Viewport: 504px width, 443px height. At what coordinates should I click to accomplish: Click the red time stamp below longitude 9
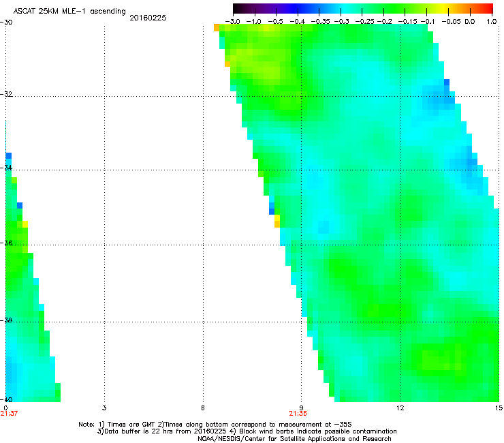298,414
